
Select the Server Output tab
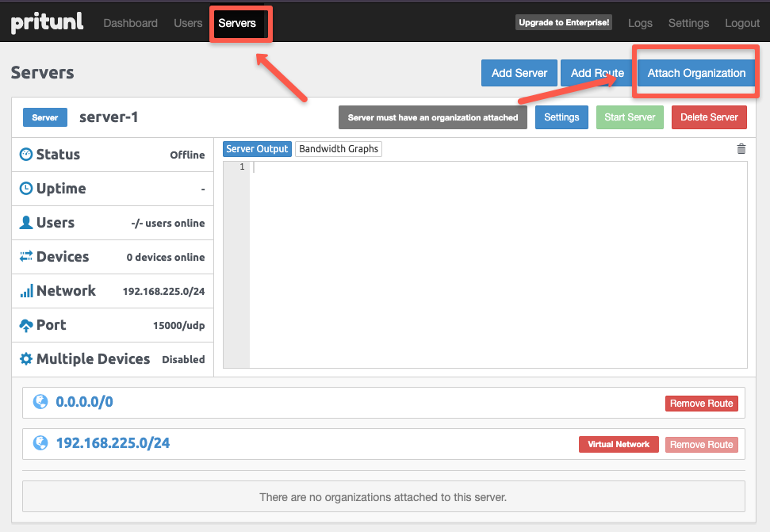click(x=257, y=149)
